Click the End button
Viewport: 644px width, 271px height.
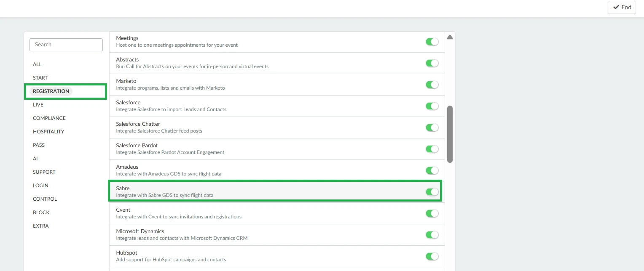[622, 7]
